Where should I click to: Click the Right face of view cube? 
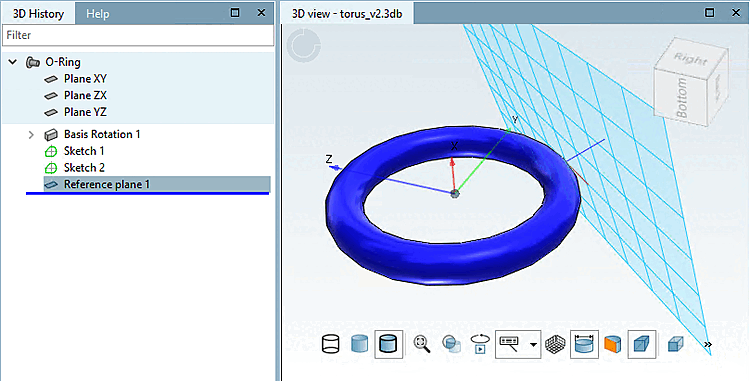coord(690,60)
